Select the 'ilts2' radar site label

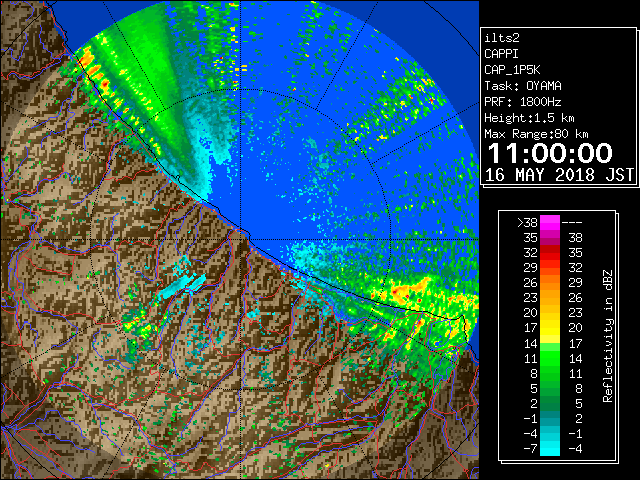(x=502, y=38)
